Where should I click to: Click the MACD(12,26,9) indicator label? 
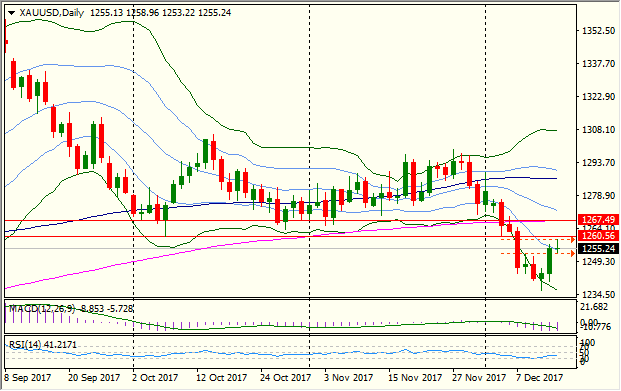[42, 309]
